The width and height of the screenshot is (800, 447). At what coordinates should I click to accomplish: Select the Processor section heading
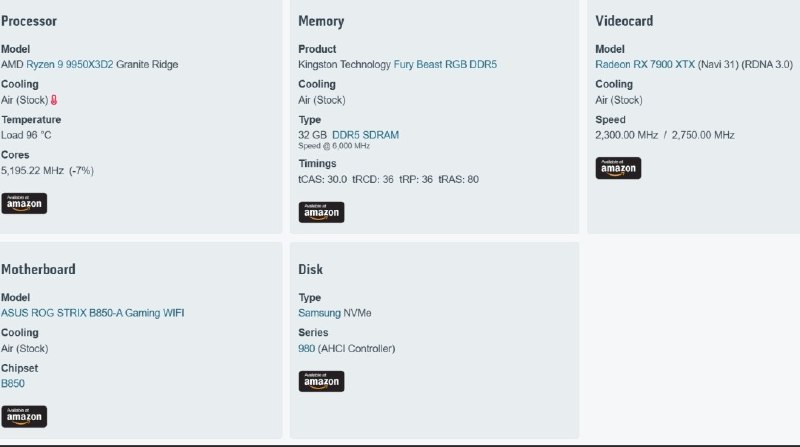29,21
